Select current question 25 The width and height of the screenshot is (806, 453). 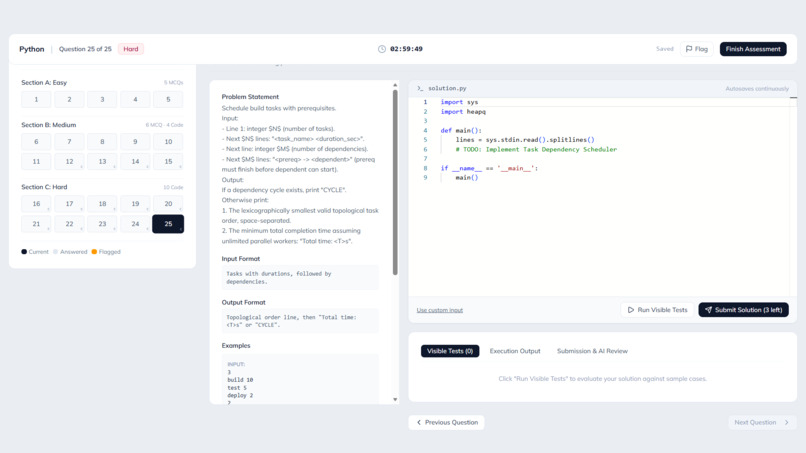(168, 224)
